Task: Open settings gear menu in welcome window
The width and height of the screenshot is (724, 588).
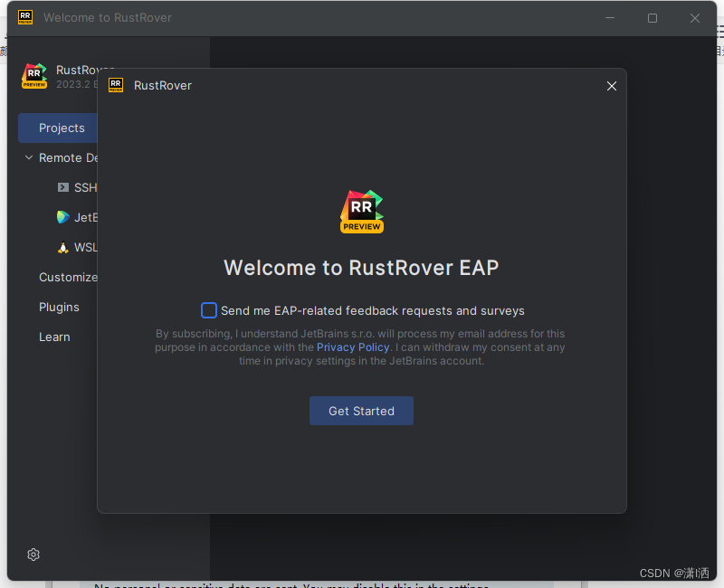Action: click(33, 555)
